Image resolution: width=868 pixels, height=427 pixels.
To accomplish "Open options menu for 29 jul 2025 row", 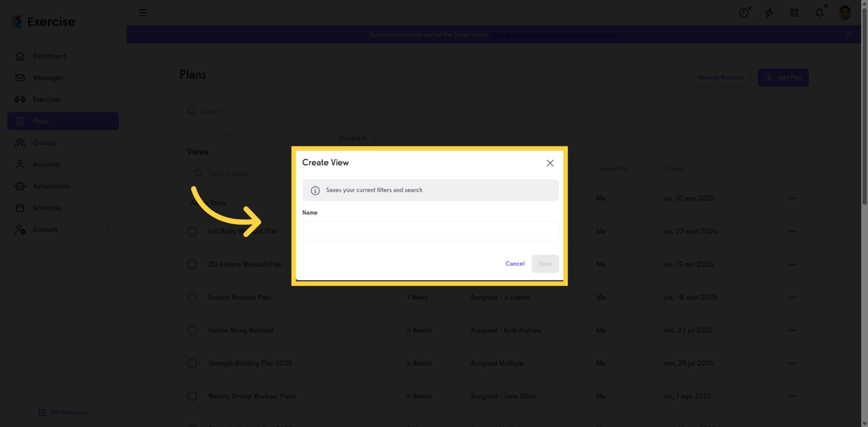I will pos(792,363).
